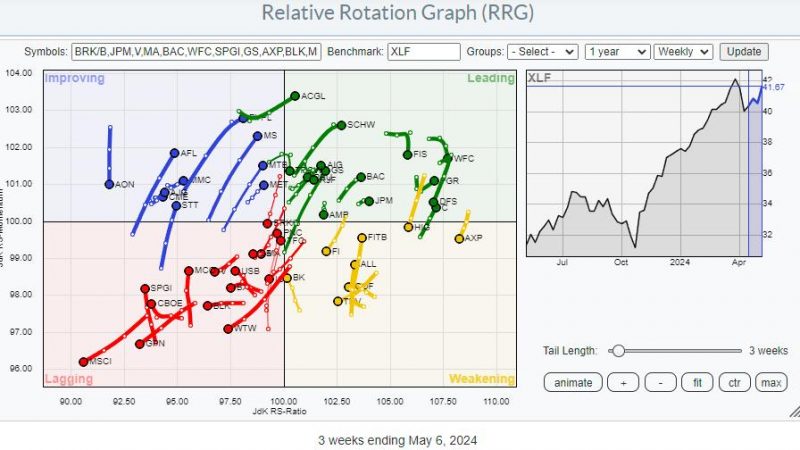
Task: Click the ALL data point
Action: 355,264
